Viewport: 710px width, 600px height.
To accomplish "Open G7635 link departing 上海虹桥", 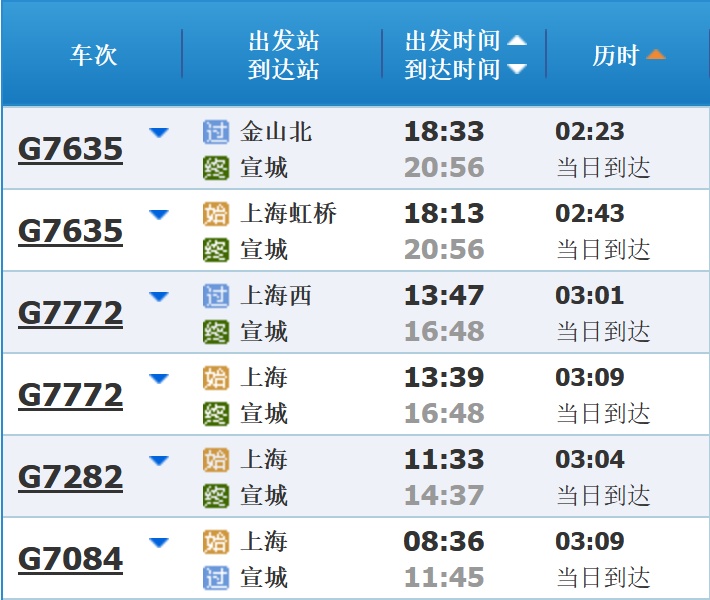I will tap(70, 231).
